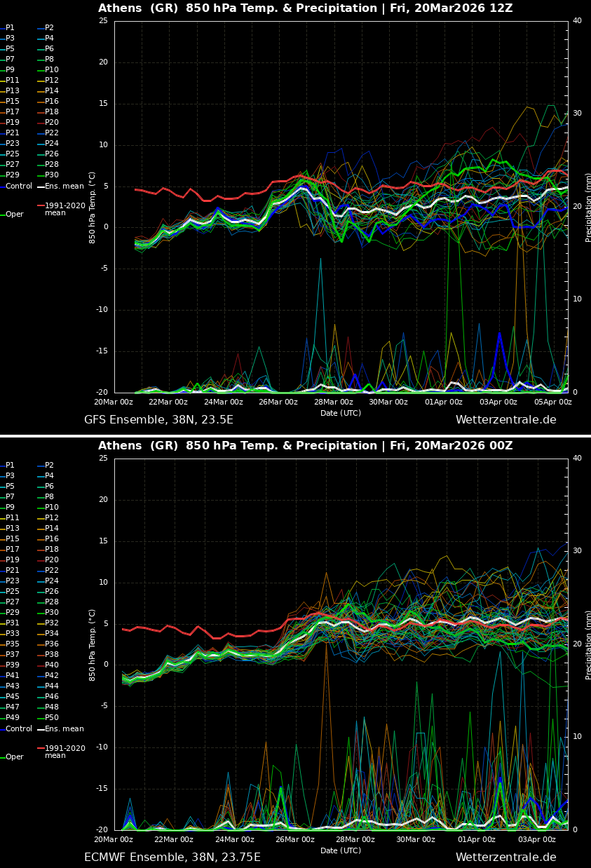Click 03Apr 00z date tick on ECMWF chart

[x=537, y=840]
